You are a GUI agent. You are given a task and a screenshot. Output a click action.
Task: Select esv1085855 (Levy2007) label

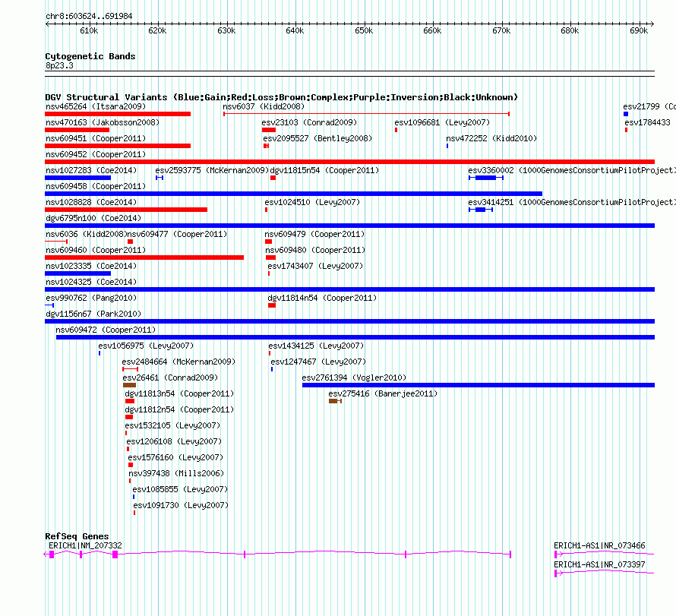pos(180,489)
